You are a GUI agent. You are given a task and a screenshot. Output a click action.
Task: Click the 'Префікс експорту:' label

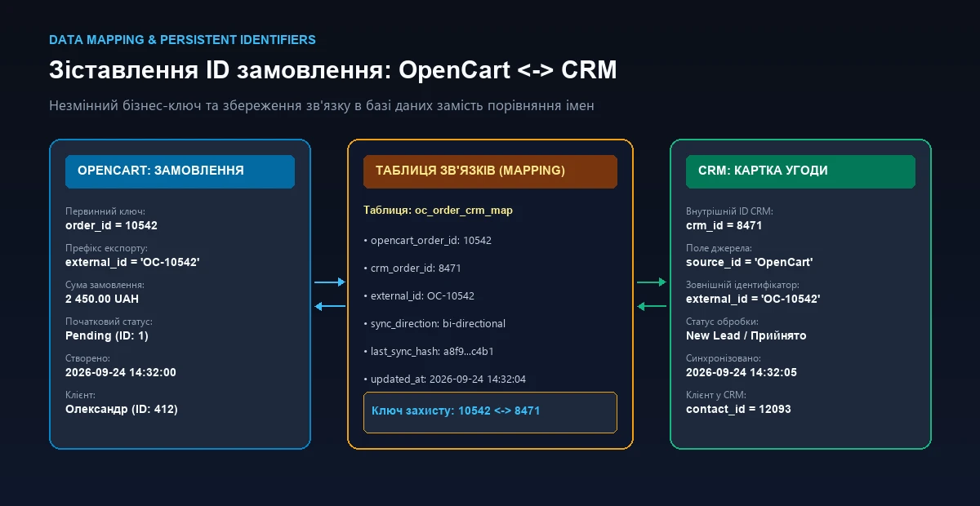tap(106, 248)
